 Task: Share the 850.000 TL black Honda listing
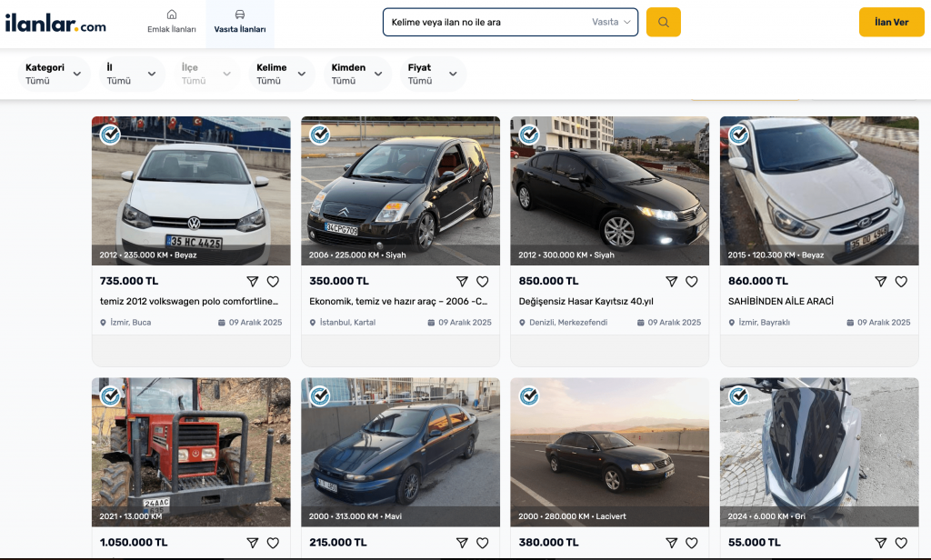click(x=671, y=282)
